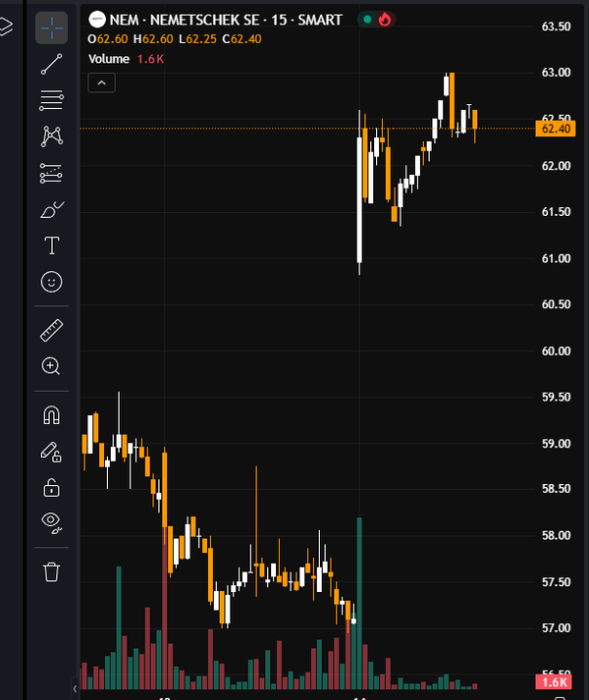
Task: Click the 57.00 price axis label
Action: (556, 628)
